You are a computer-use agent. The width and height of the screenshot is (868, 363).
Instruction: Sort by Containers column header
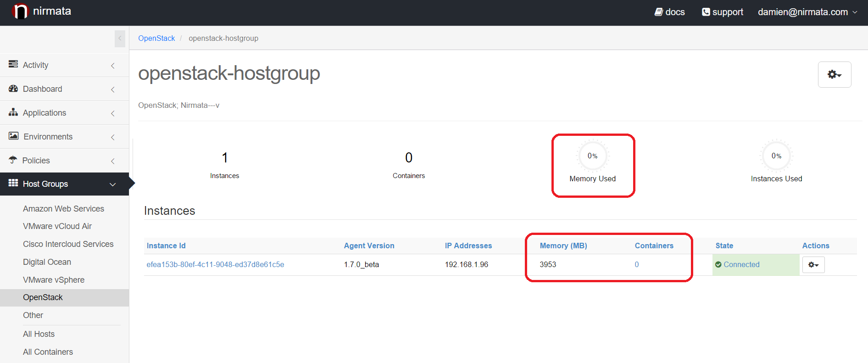coord(654,246)
